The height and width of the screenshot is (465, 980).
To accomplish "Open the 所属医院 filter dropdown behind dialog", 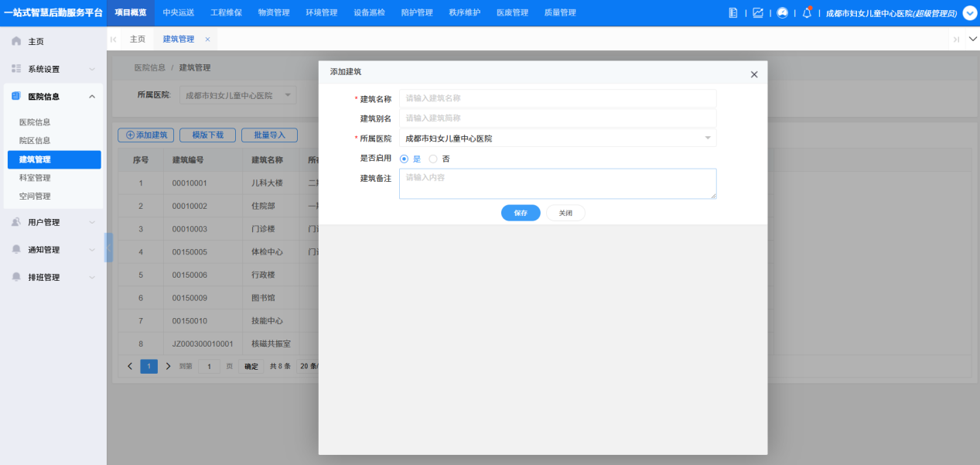I will [238, 95].
